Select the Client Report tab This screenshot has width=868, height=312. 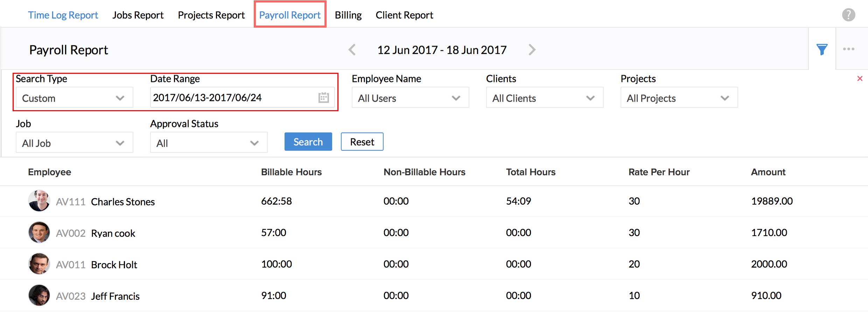(404, 15)
